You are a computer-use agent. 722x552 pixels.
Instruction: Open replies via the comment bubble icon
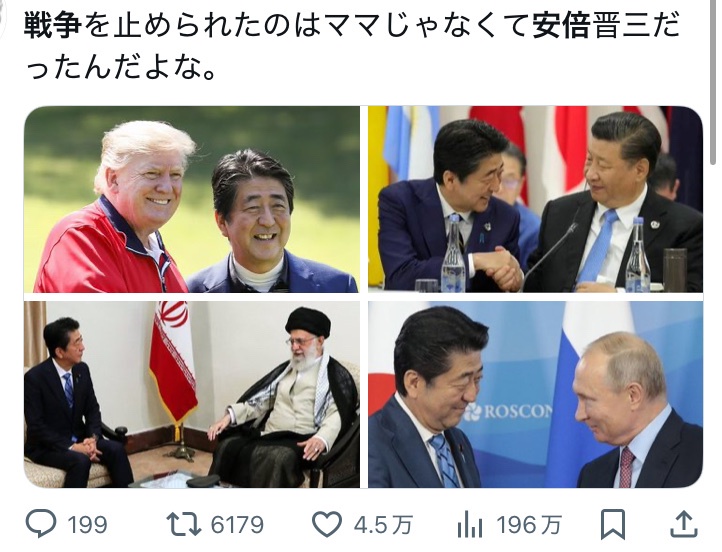point(41,523)
